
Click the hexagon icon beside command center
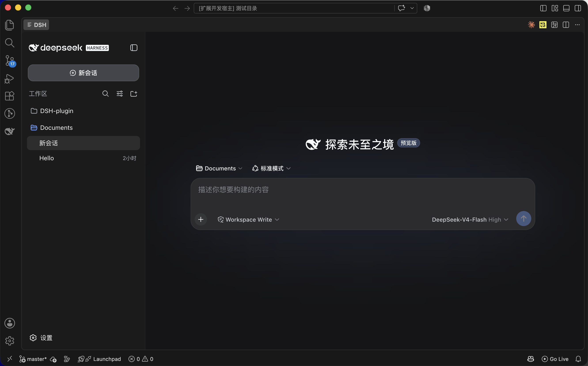[427, 8]
